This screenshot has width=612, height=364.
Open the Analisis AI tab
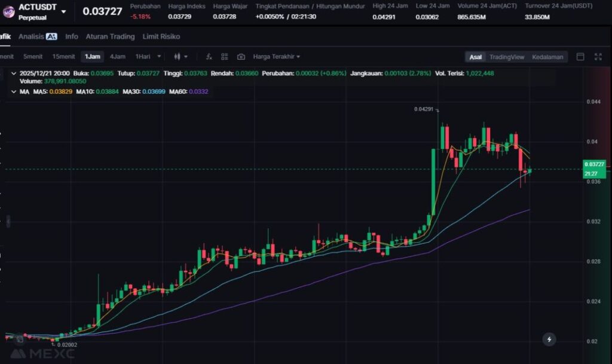pyautogui.click(x=38, y=36)
